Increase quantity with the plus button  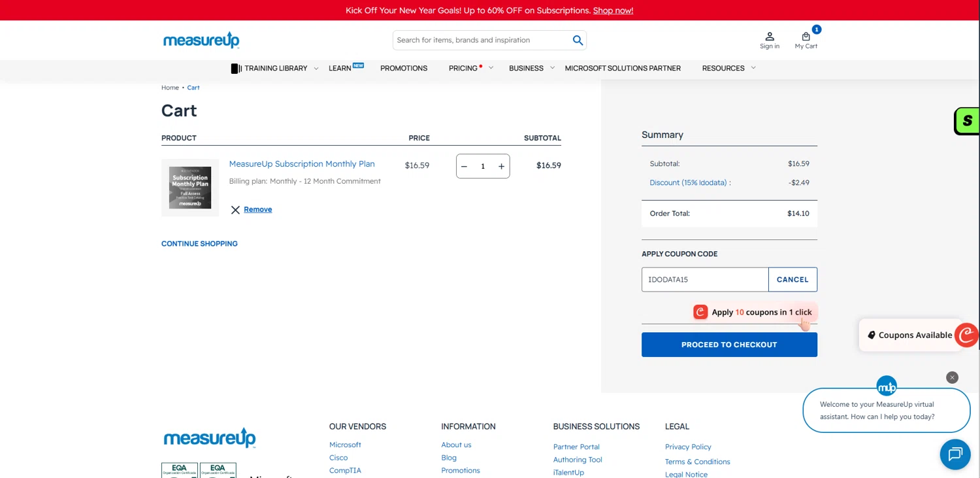[x=501, y=166]
